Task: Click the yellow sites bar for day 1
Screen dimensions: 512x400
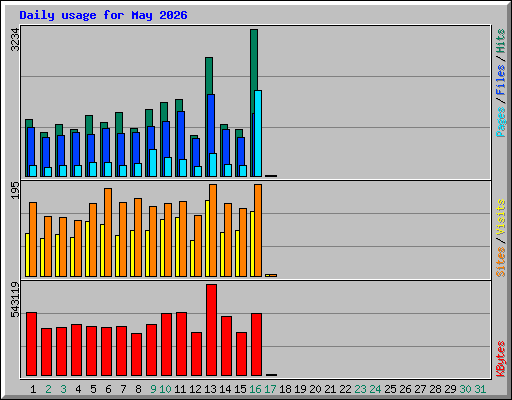Action: [x=27, y=255]
